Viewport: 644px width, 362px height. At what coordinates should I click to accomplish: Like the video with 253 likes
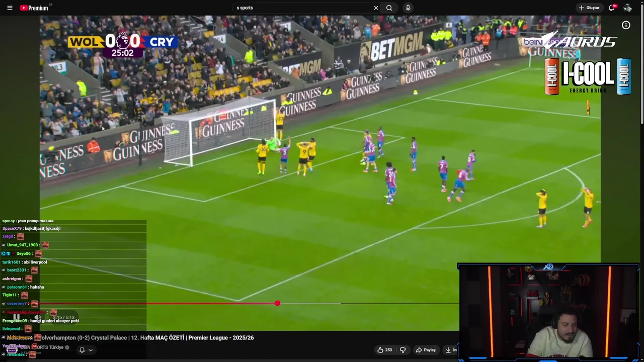point(384,350)
